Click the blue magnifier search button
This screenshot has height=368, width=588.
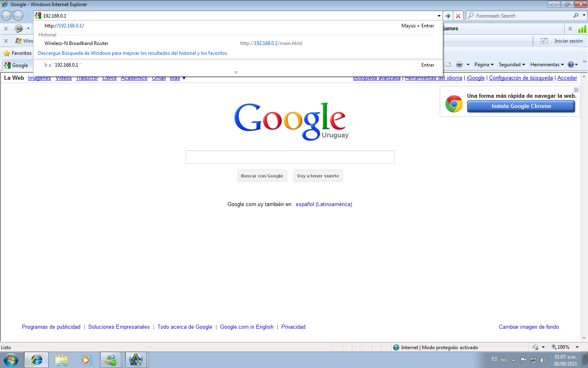click(576, 16)
